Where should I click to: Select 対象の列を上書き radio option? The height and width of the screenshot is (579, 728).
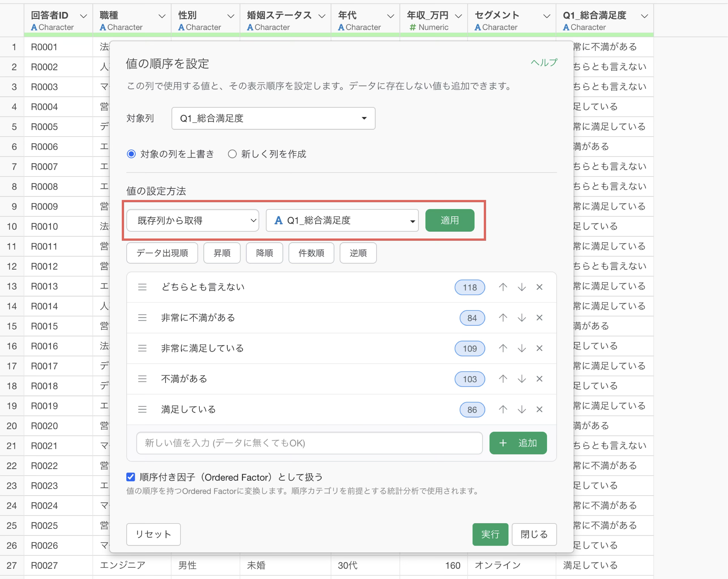coord(131,154)
